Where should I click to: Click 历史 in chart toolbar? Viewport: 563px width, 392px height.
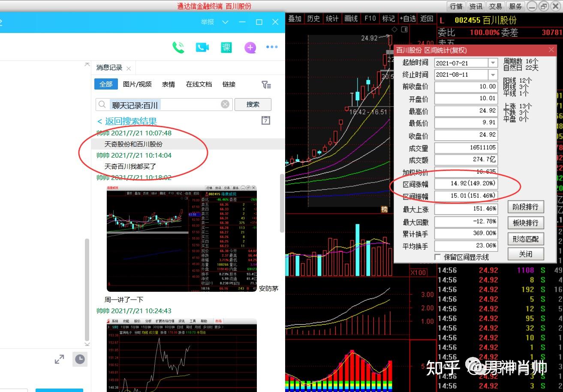tap(313, 18)
